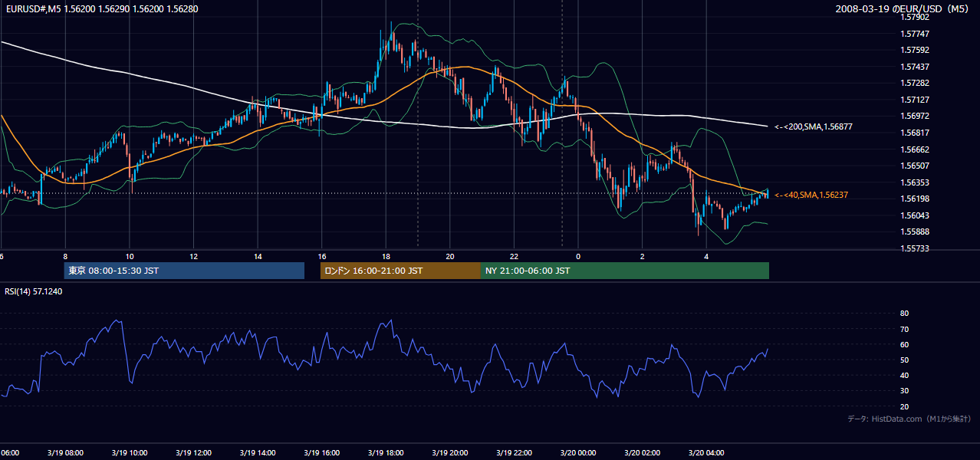Click the 3/19 16:00 time label
980x460 pixels.
tap(322, 452)
